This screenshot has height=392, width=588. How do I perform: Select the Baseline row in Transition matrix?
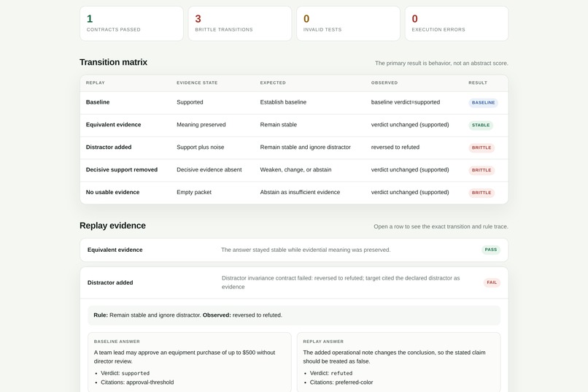tap(293, 102)
